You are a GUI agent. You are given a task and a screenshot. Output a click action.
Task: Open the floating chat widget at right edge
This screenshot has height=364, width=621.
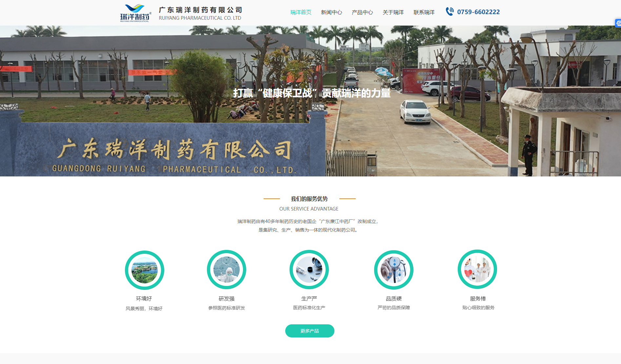coord(618,23)
